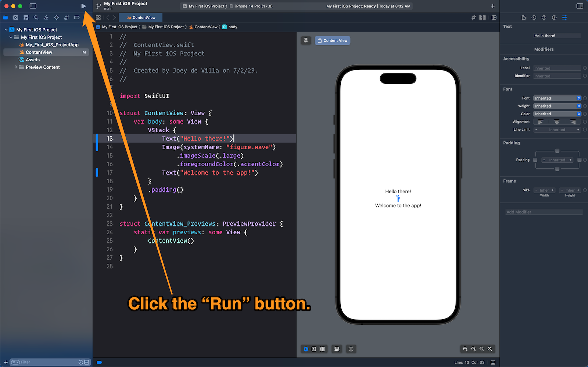Toggle the debug area at bottom right
588x367 pixels.
click(x=493, y=362)
